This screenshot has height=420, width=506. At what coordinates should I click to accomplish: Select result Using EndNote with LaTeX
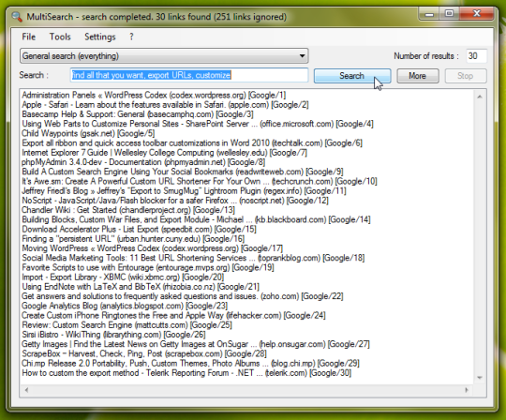pos(141,287)
